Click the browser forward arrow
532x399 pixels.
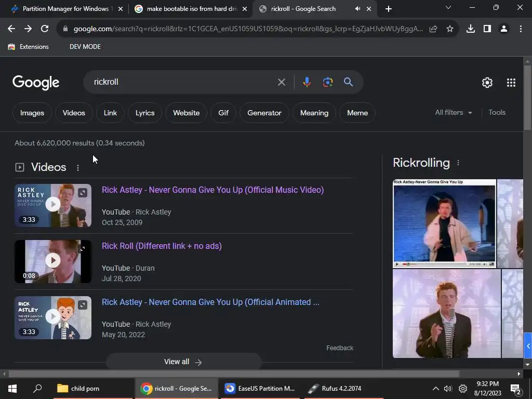28,29
